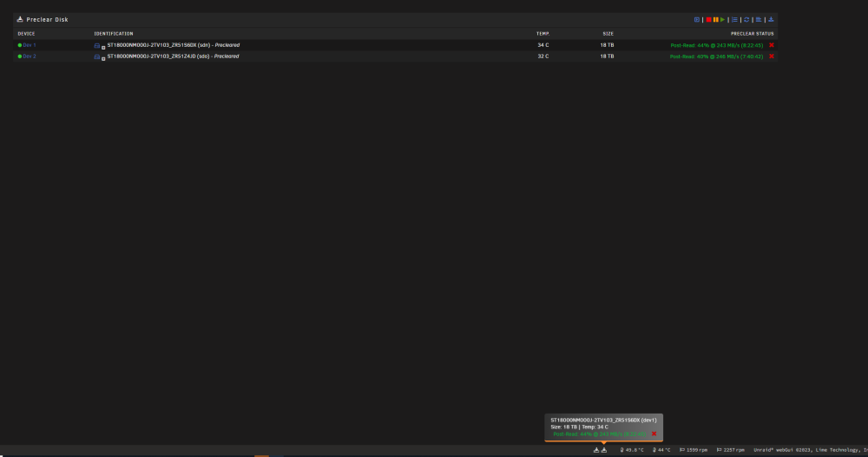Image resolution: width=868 pixels, height=457 pixels.
Task: Click the 2257 rpm fan reading
Action: coord(731,450)
